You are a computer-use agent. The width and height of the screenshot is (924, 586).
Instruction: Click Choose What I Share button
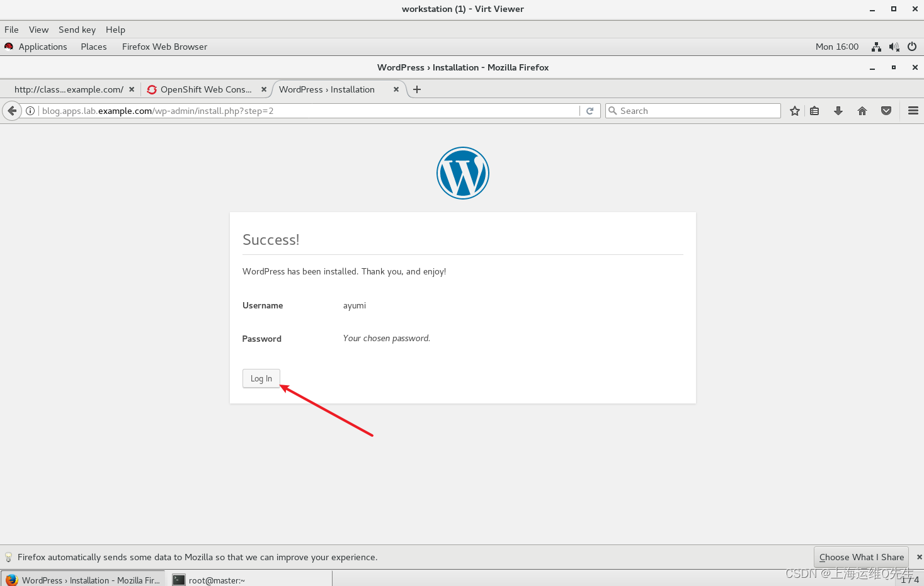pyautogui.click(x=861, y=557)
